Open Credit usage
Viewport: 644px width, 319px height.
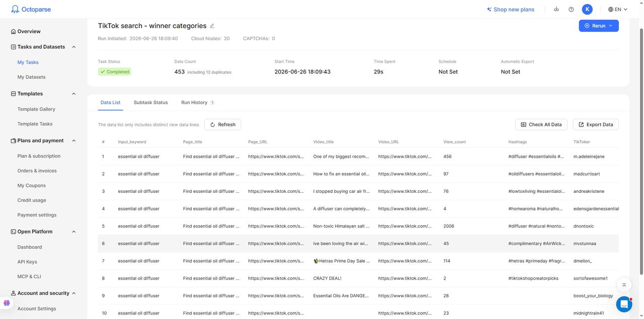point(32,200)
